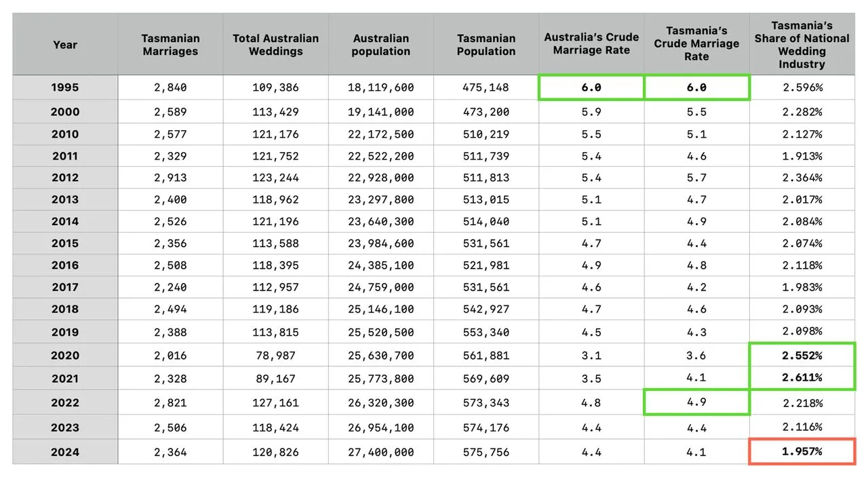868x477 pixels.
Task: Click the Australian population column header
Action: pos(381,45)
